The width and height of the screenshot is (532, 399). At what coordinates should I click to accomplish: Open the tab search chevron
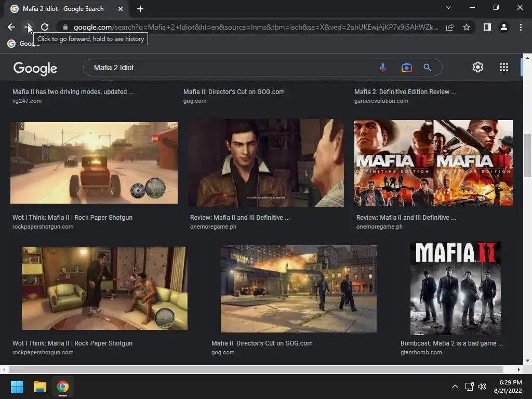[448, 7]
